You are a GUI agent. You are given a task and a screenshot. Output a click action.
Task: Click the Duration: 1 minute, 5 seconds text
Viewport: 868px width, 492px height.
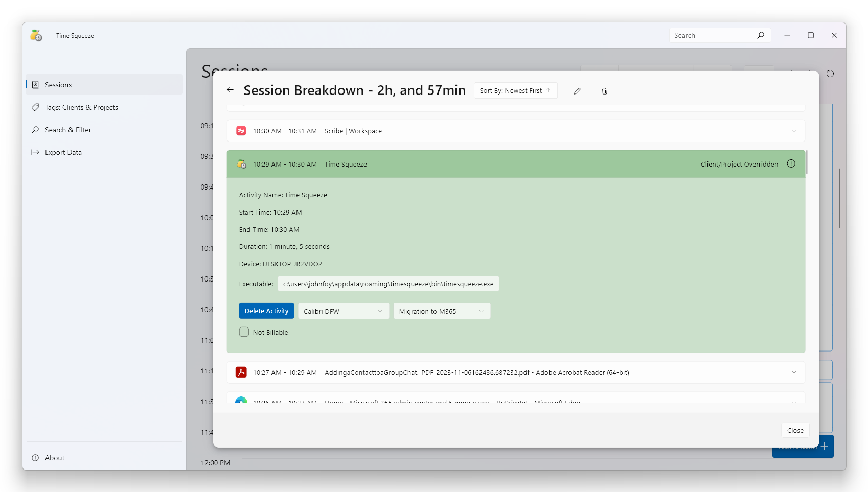tap(284, 246)
